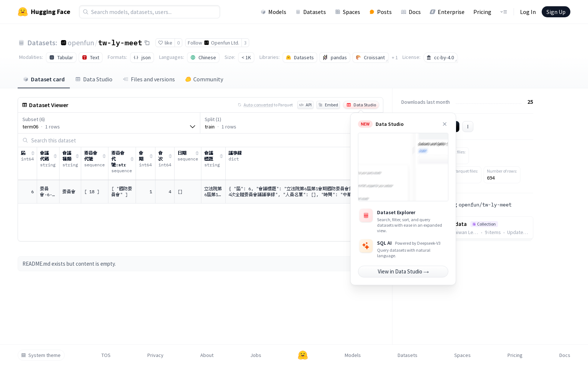Image resolution: width=588 pixels, height=368 pixels.
Task: Select the < 1K size tag
Action: tap(246, 57)
